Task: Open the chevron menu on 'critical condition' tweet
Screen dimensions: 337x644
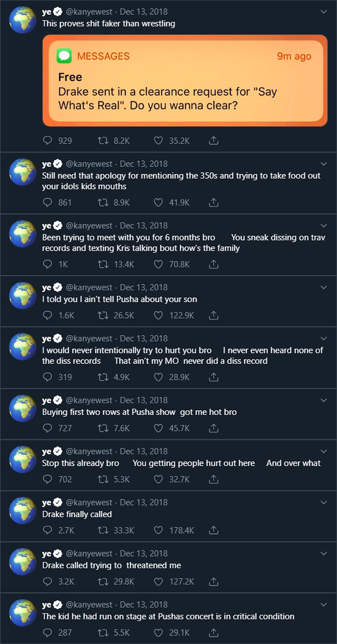Action: click(323, 605)
